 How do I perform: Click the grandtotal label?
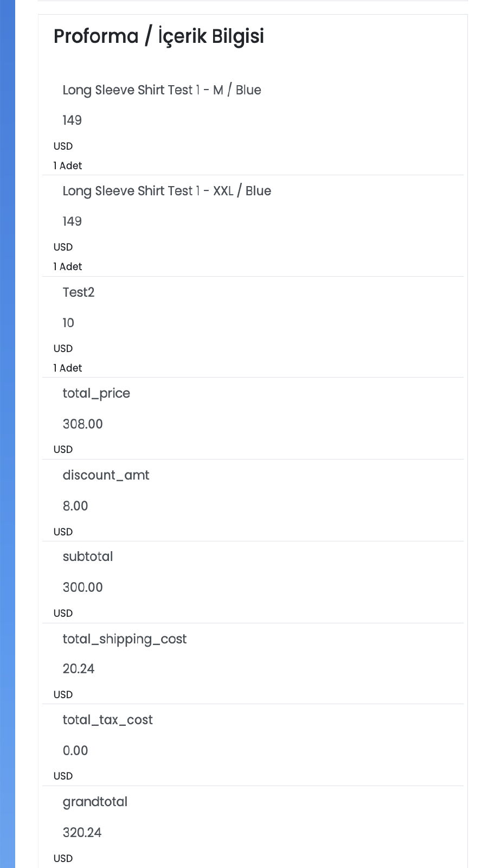click(95, 802)
